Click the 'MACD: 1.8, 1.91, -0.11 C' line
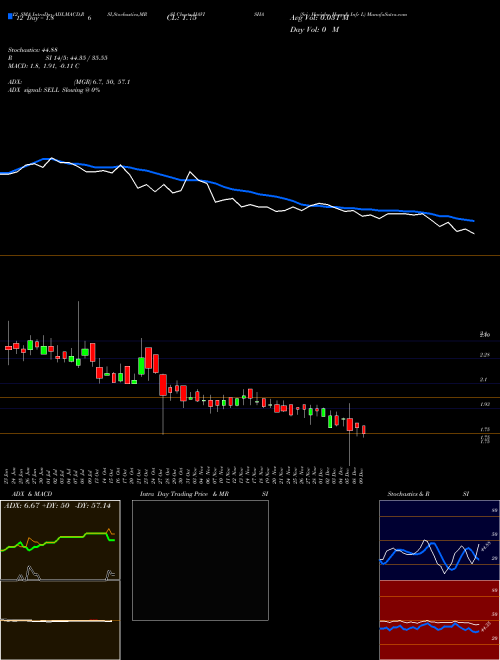The image size is (500, 660). point(43,66)
